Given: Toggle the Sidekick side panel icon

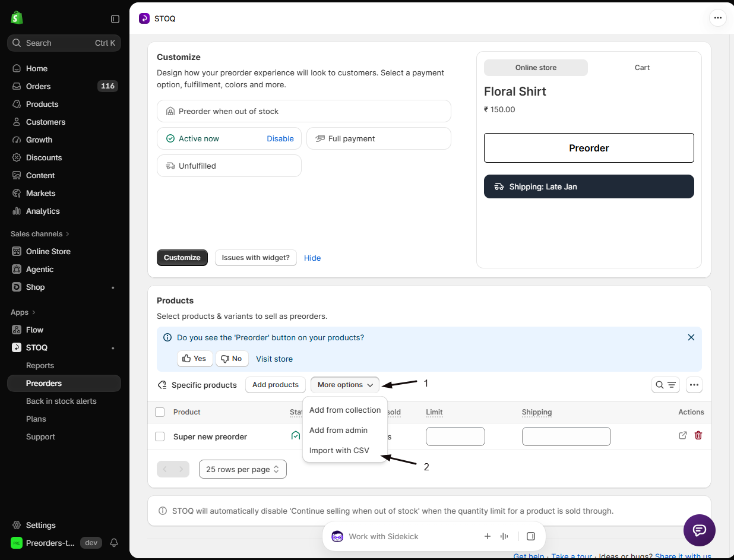Looking at the screenshot, I should 531,536.
